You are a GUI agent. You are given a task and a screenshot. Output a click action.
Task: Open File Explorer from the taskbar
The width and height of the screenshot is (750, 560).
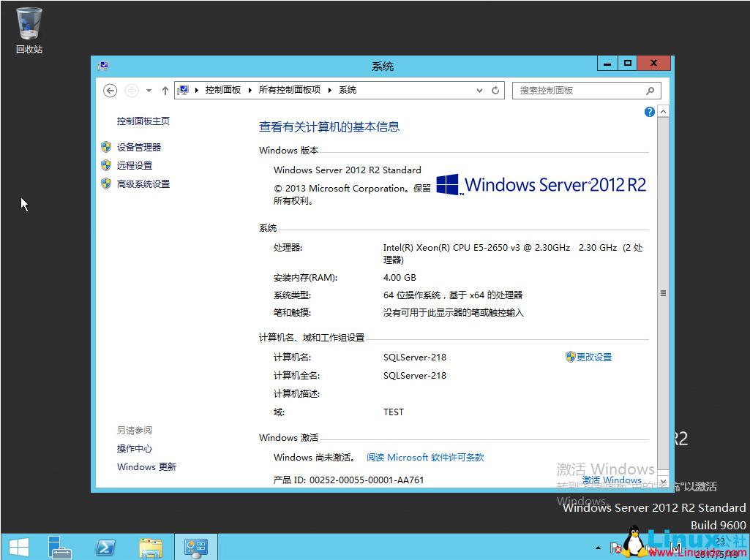(x=151, y=547)
